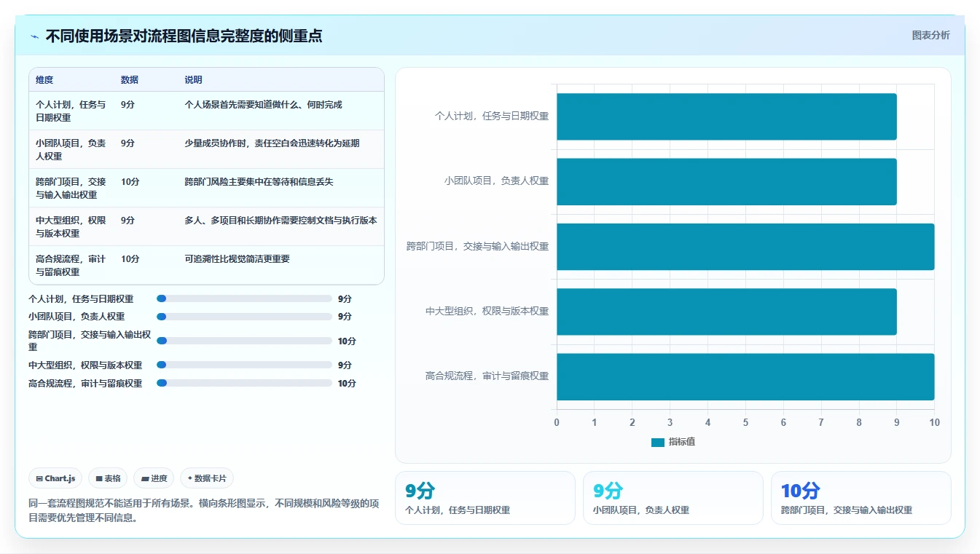Click the chart bar for 小团队项目，负责人权重
Viewport: 980px width, 554px height.
tap(726, 181)
